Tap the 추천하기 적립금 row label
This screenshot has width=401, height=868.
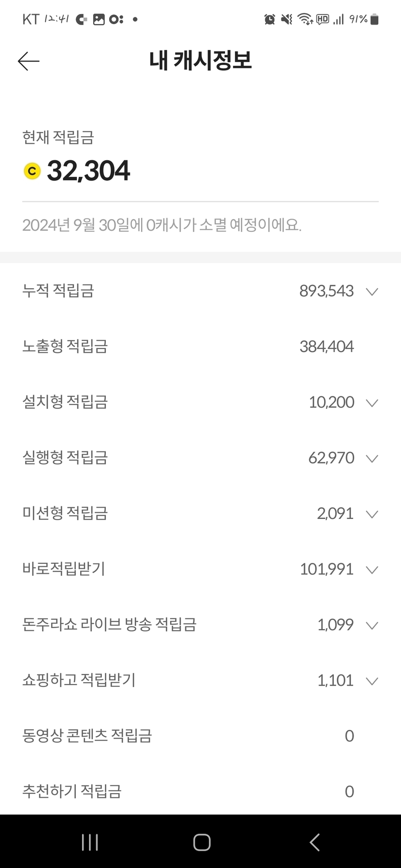tap(72, 791)
